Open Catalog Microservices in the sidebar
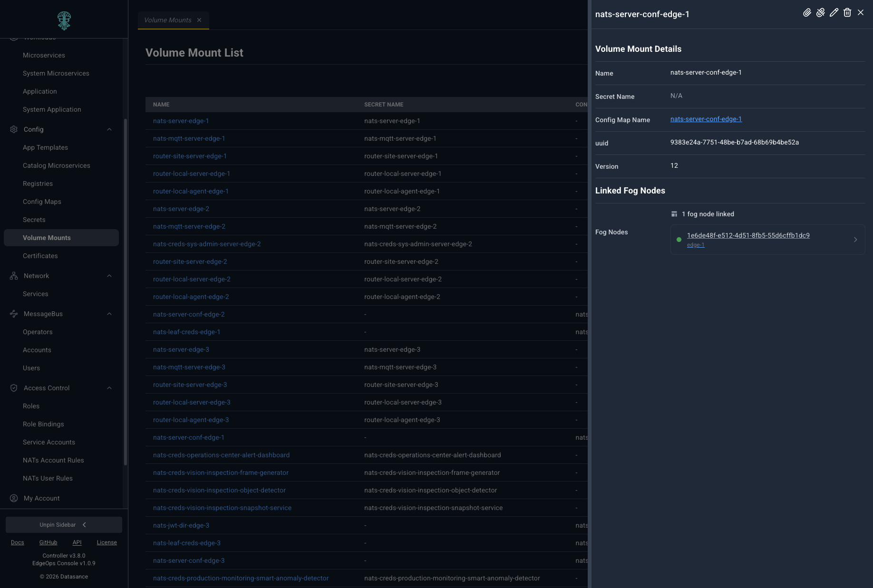This screenshot has width=873, height=588. pos(57,165)
